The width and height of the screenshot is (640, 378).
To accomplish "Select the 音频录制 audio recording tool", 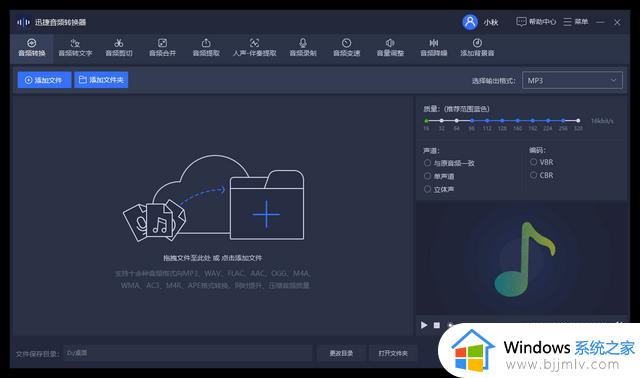I will point(303,48).
